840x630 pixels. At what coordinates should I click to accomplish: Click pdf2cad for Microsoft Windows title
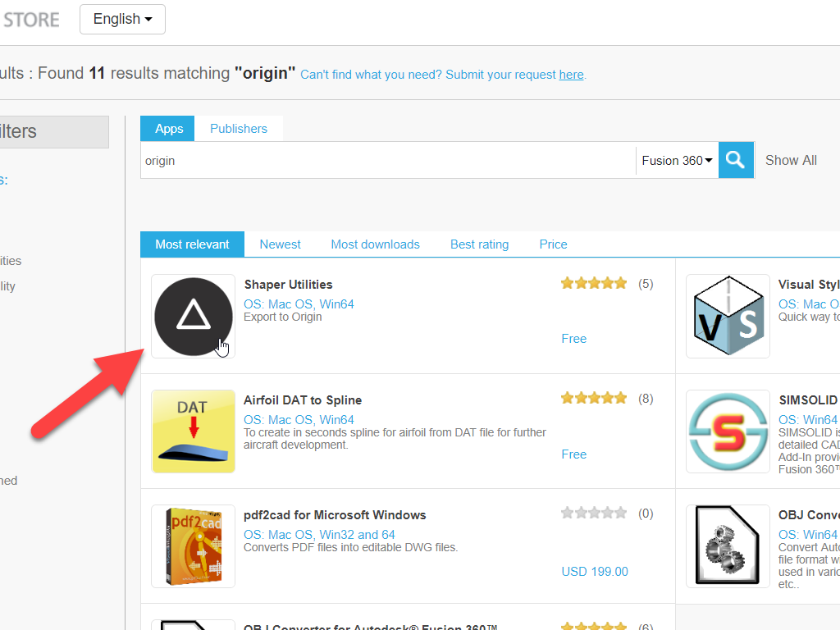335,515
